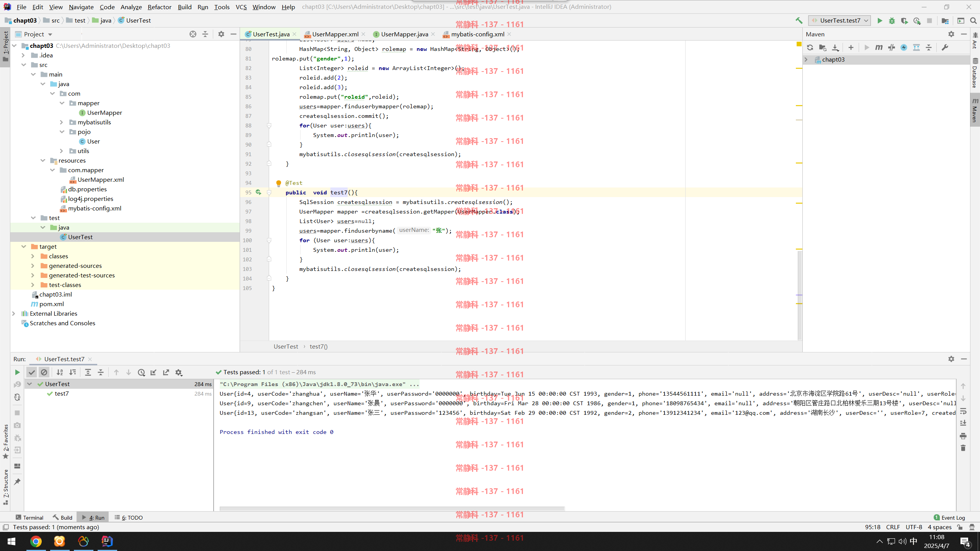The height and width of the screenshot is (551, 980).
Task: Clear console with trash icon
Action: 963,448
